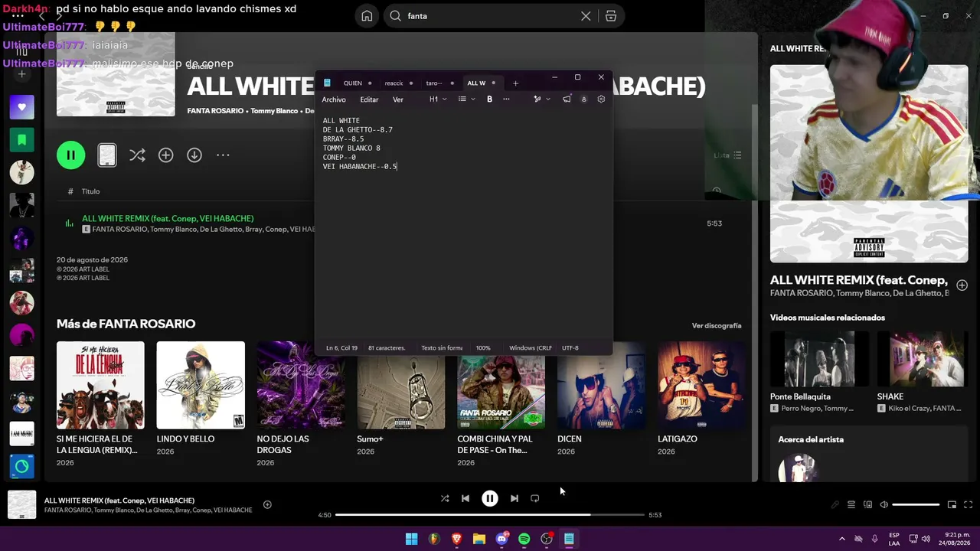Open Discord from the taskbar
The image size is (980, 551).
[x=501, y=539]
